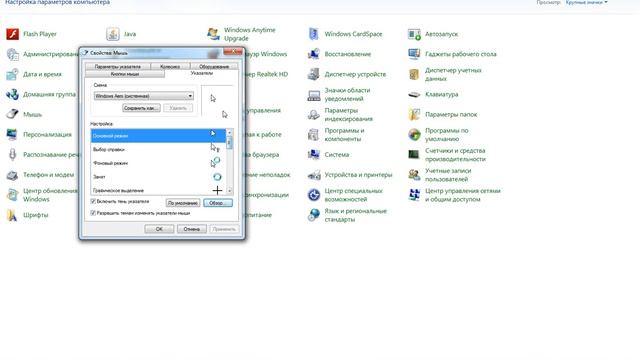The image size is (640, 360).
Task: Select the Указатели tab
Action: [x=202, y=73]
